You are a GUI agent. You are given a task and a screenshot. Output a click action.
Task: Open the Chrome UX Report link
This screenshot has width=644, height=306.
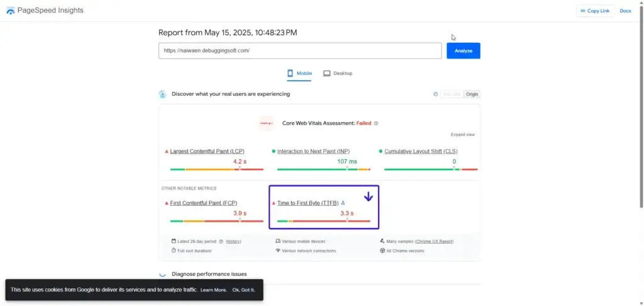(x=434, y=241)
